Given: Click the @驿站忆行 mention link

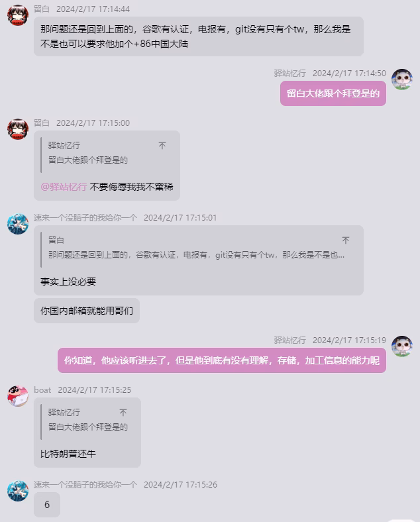Looking at the screenshot, I should click(x=64, y=187).
